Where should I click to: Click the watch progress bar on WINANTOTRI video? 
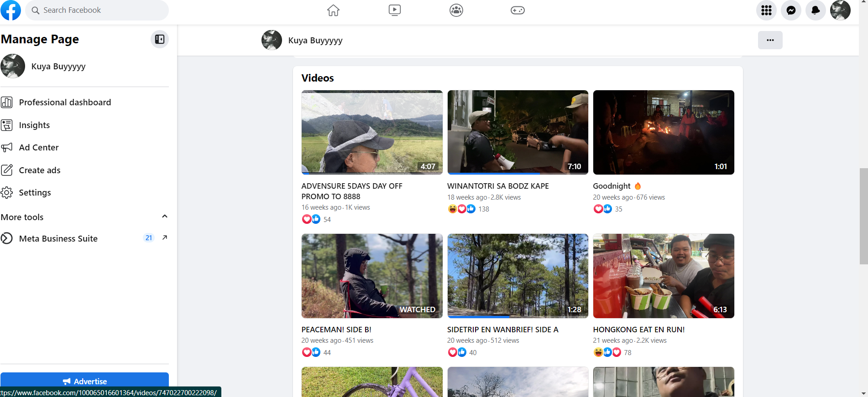click(518, 173)
